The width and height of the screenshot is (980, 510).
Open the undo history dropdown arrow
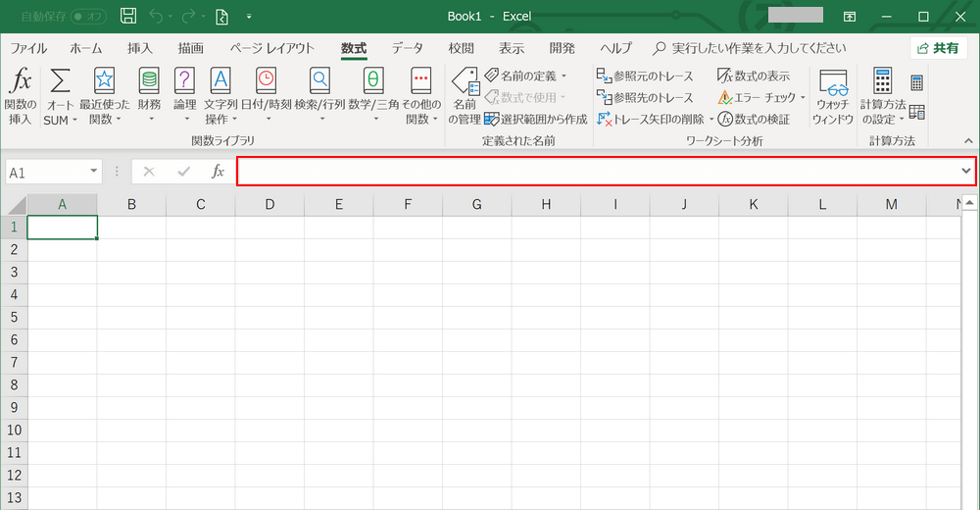click(170, 17)
